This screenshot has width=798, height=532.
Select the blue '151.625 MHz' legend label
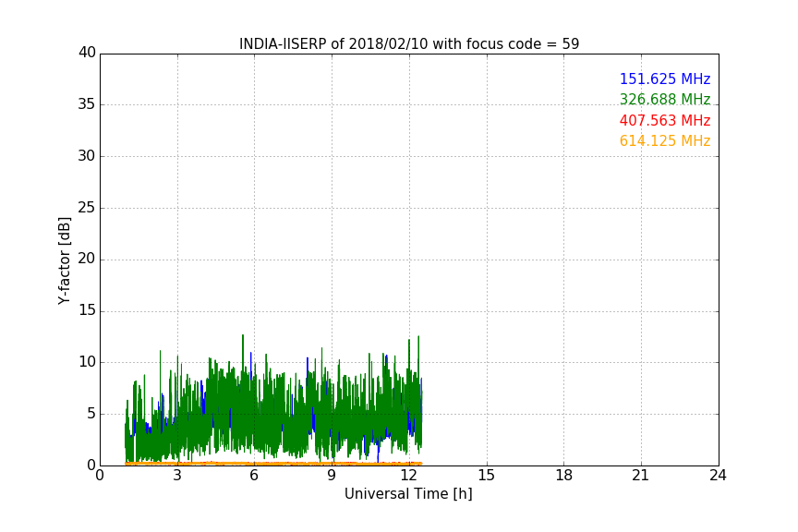pos(665,79)
